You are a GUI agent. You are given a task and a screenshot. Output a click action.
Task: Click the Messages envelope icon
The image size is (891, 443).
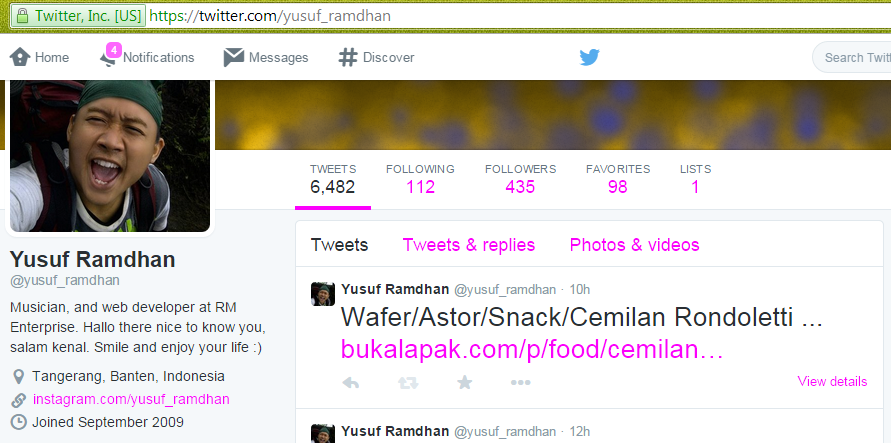[x=234, y=57]
